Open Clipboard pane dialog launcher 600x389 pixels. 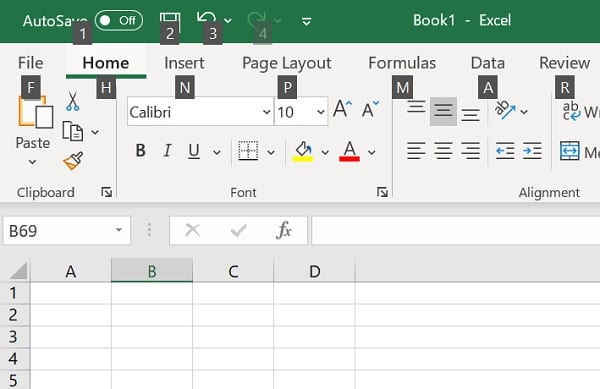click(x=106, y=192)
